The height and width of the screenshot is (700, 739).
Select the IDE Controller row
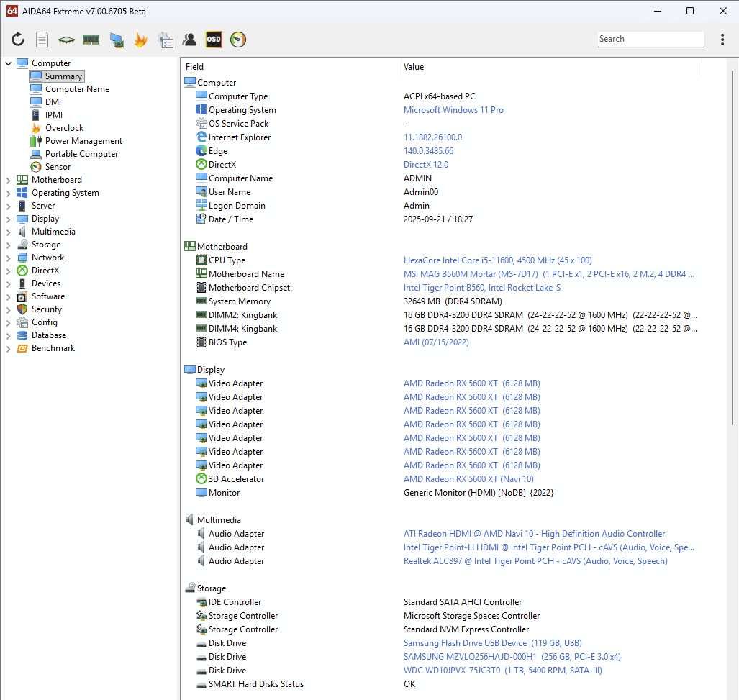(x=442, y=601)
